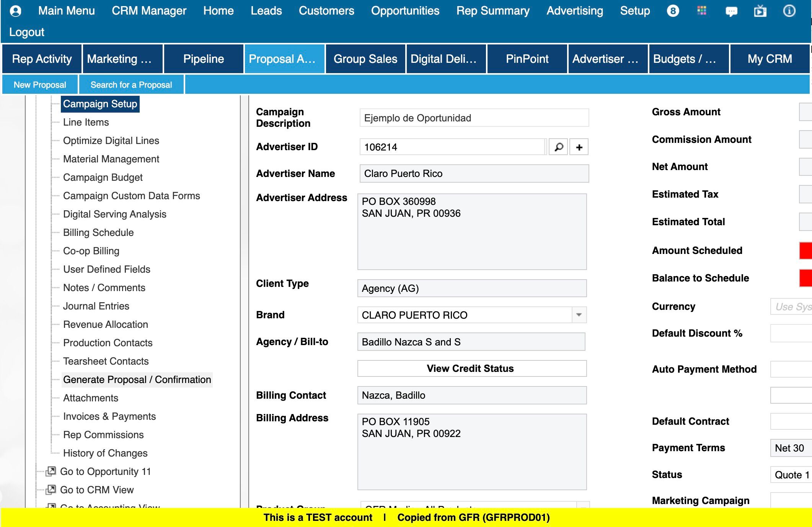Click Search for a Proposal

pos(131,85)
